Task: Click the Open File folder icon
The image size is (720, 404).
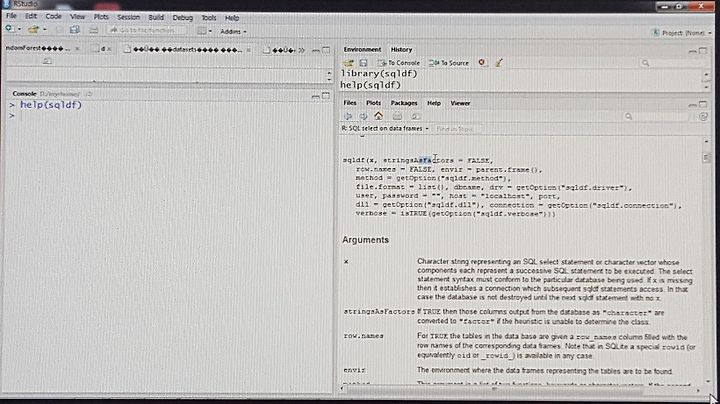Action: click(x=33, y=30)
